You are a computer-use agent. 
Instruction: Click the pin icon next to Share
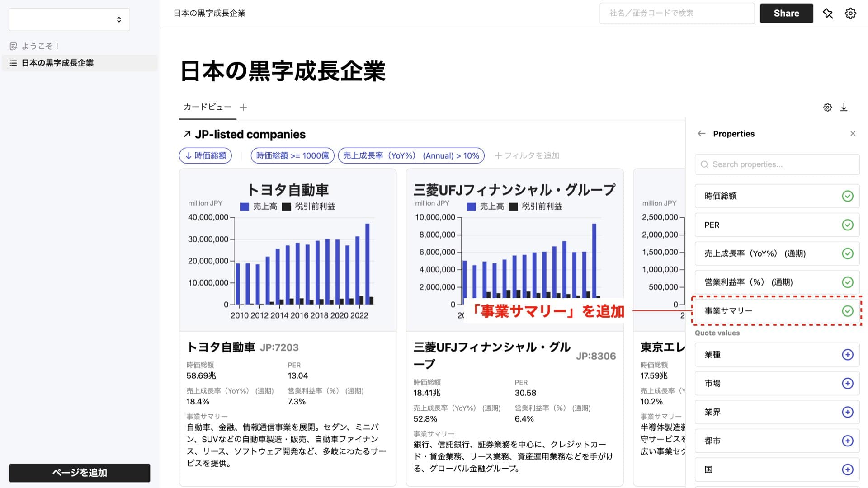coord(828,14)
